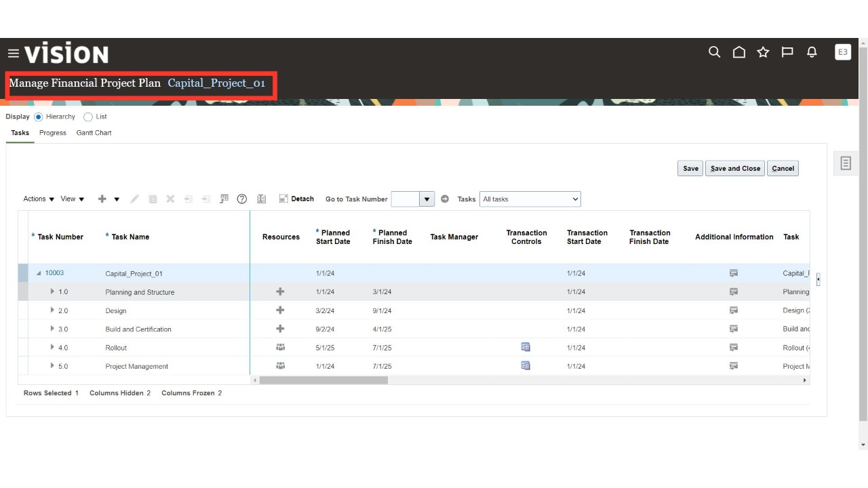Add resources to the Design task
This screenshot has width=868, height=488.
(x=280, y=310)
